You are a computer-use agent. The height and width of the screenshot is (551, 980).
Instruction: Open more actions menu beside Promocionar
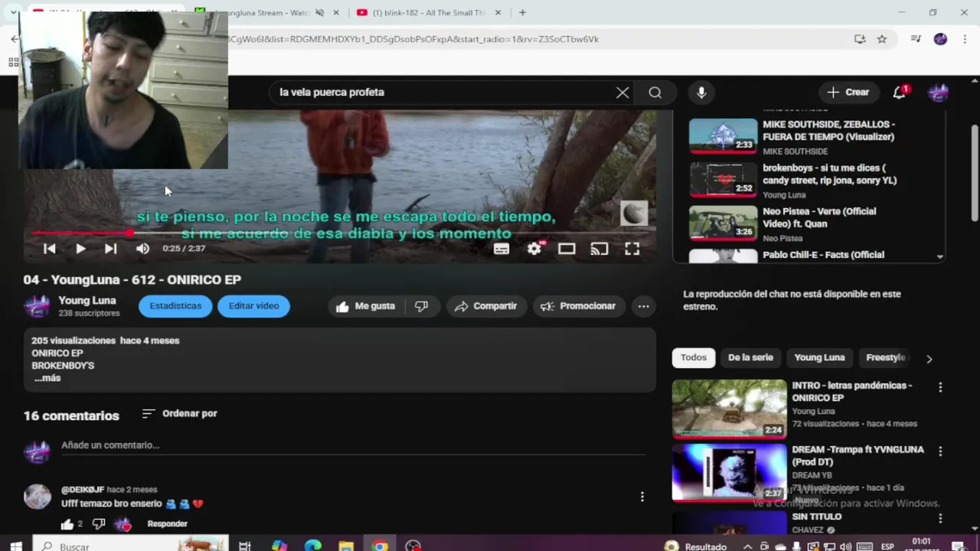tap(644, 306)
